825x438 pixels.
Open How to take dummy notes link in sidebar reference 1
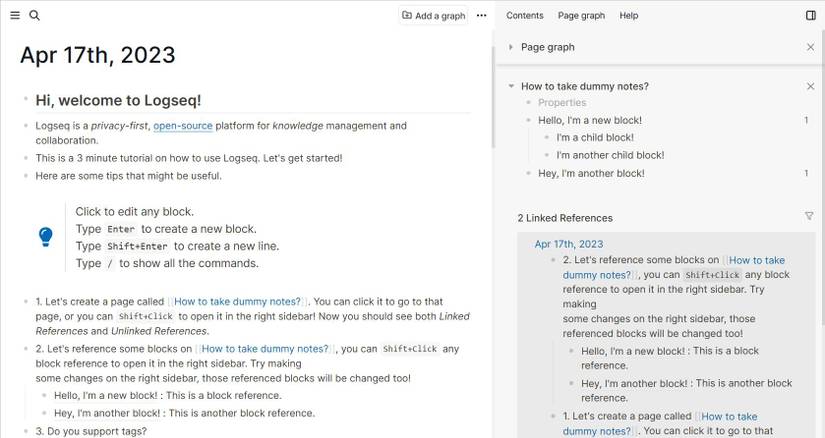point(660,424)
